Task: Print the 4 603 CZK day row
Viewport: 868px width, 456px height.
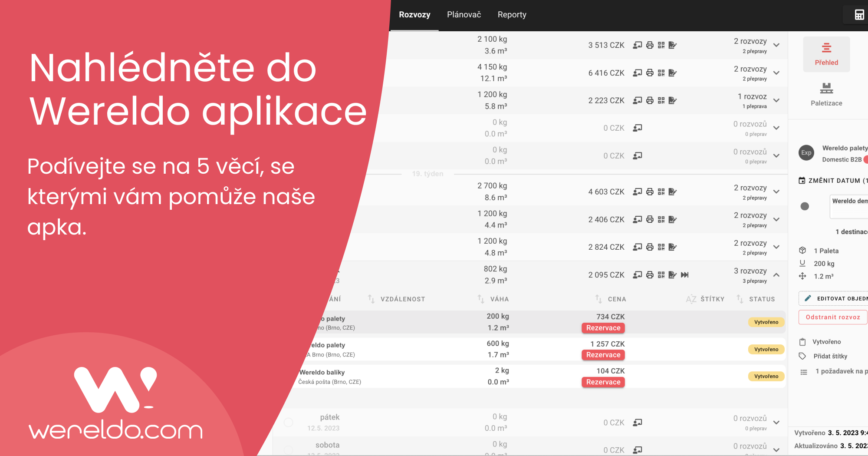Action: coord(650,192)
